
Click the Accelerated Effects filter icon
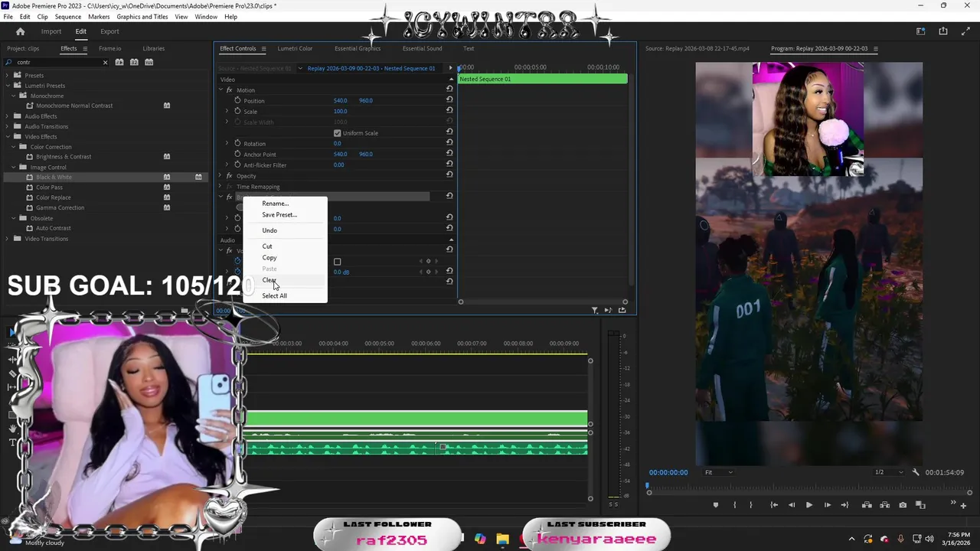tap(119, 62)
